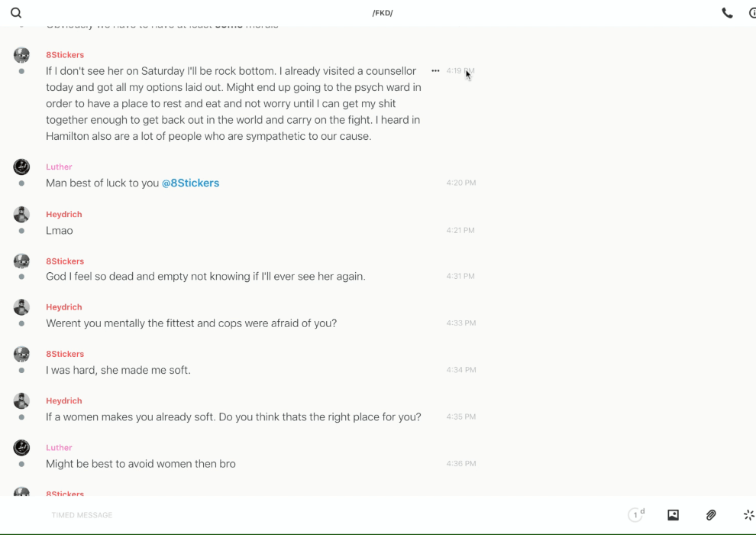Viewport: 756px width, 535px height.
Task: Toggle the 1d timed message timer
Action: click(x=636, y=515)
